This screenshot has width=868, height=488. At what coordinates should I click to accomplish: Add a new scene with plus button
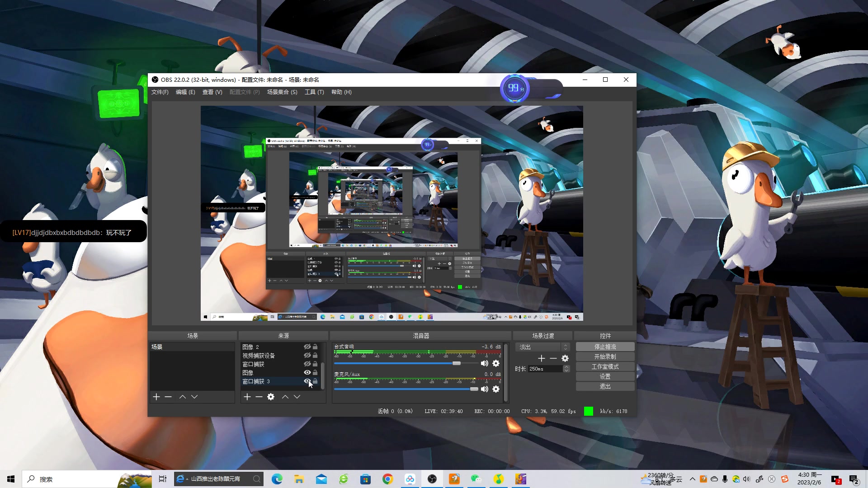(156, 397)
